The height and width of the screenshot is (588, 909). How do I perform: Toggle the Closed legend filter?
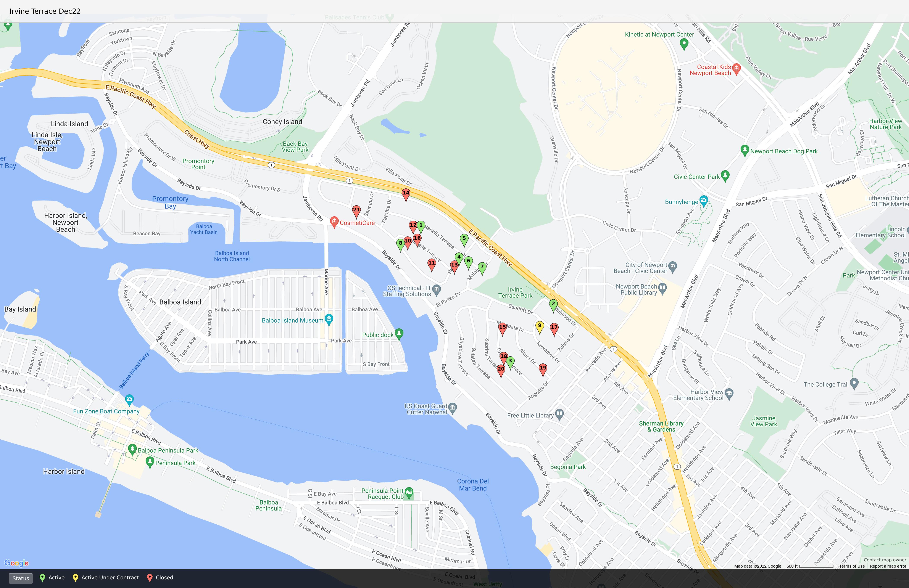pos(160,578)
